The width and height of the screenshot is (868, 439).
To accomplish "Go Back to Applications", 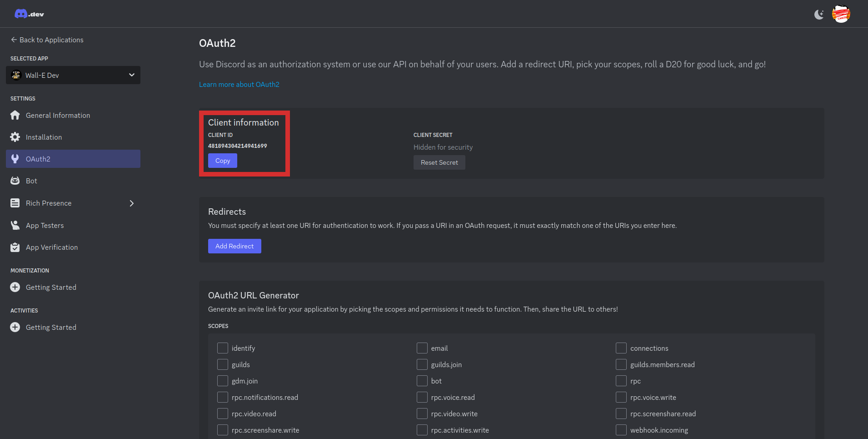I will pyautogui.click(x=47, y=40).
